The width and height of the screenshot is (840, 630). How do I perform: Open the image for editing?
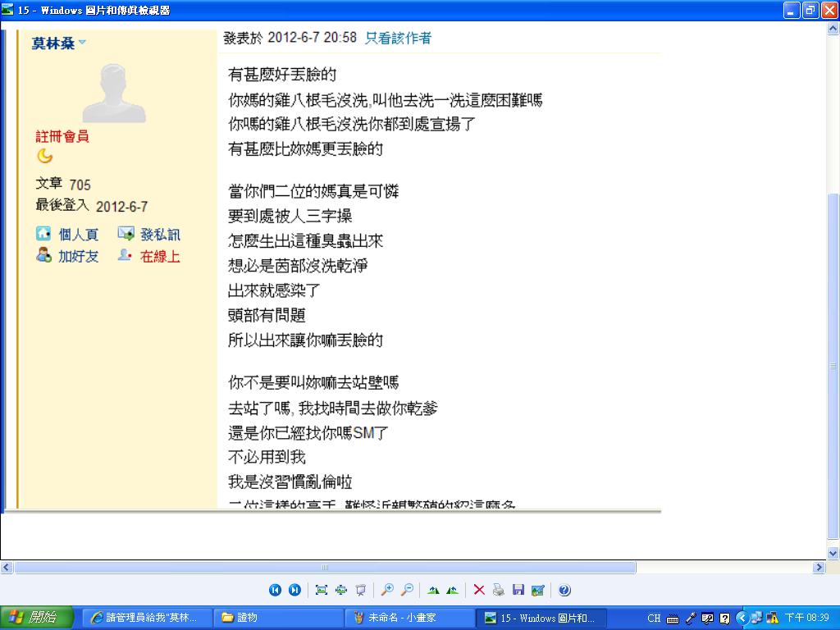pyautogui.click(x=537, y=590)
